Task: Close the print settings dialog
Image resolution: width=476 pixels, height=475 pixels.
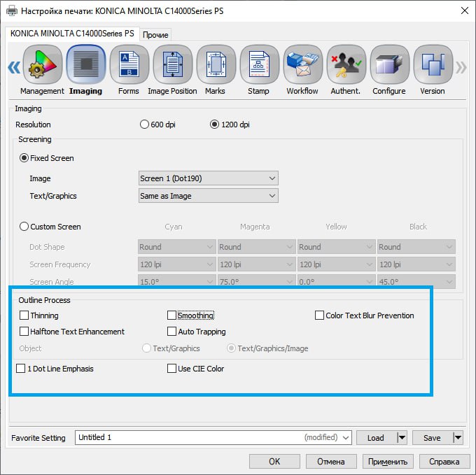Action: tap(465, 10)
